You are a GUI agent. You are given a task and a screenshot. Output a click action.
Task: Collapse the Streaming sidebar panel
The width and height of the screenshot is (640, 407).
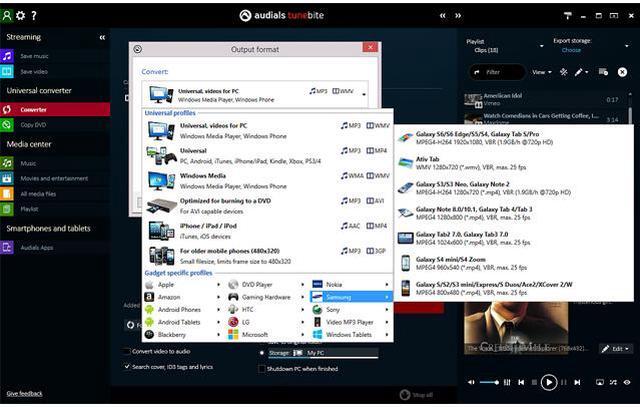tap(102, 38)
